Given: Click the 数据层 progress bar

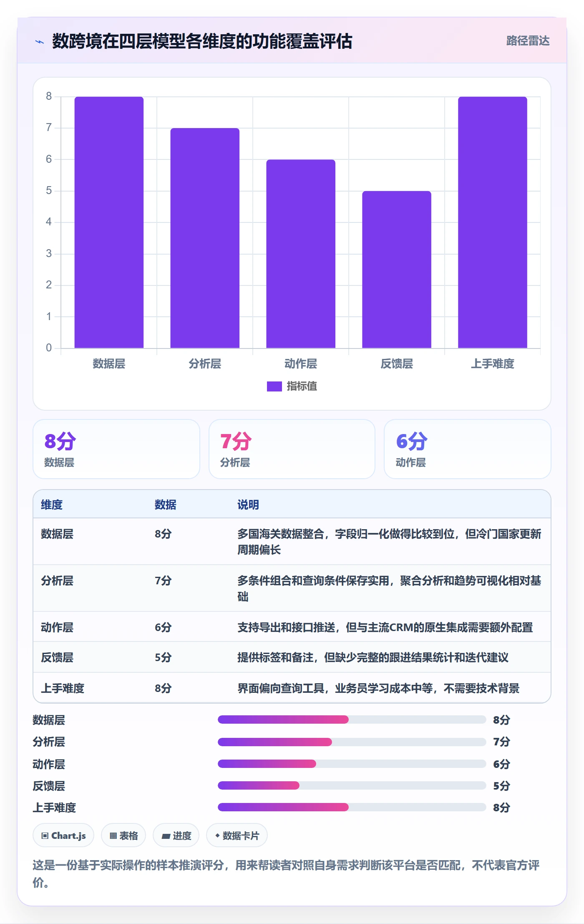Looking at the screenshot, I should (x=352, y=720).
